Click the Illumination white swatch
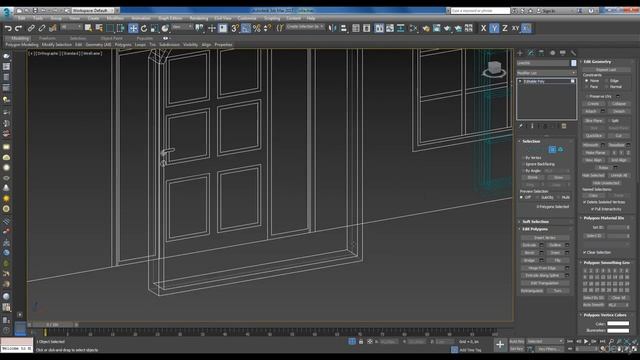This screenshot has width=640, height=360. [618, 330]
